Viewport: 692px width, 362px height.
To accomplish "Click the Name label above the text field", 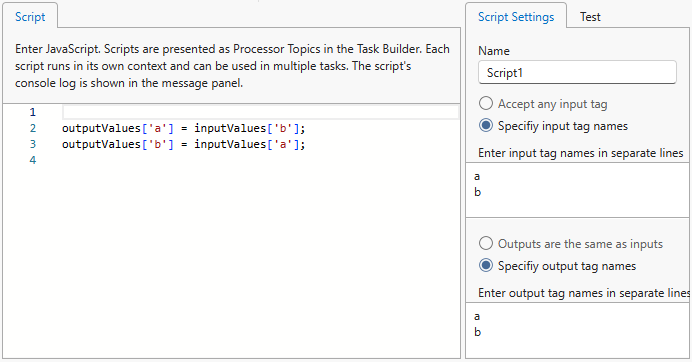I will pyautogui.click(x=494, y=51).
